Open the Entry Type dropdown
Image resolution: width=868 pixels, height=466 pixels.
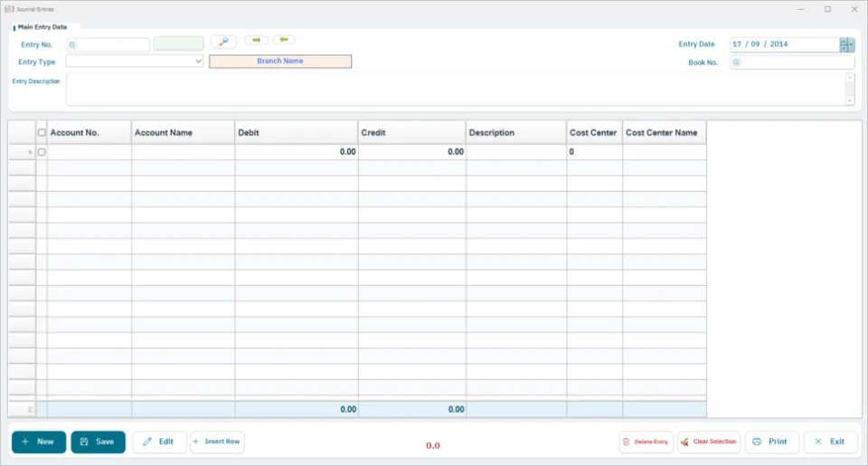pos(198,61)
